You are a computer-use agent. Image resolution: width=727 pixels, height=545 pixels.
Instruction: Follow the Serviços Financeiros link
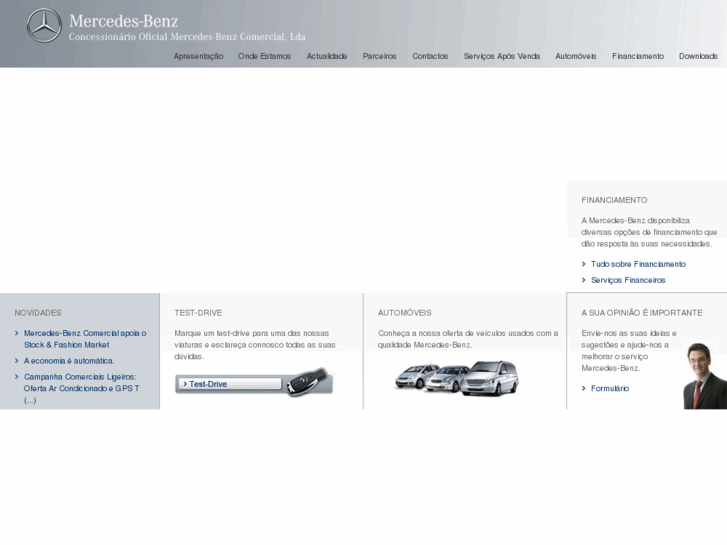pos(628,280)
